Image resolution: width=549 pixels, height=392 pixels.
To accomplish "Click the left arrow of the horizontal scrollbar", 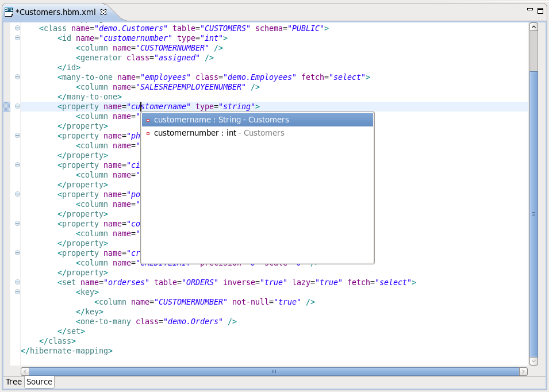I will (24, 371).
